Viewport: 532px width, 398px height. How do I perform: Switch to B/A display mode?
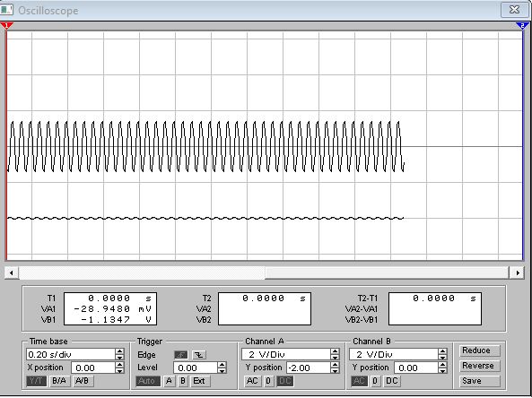click(59, 381)
